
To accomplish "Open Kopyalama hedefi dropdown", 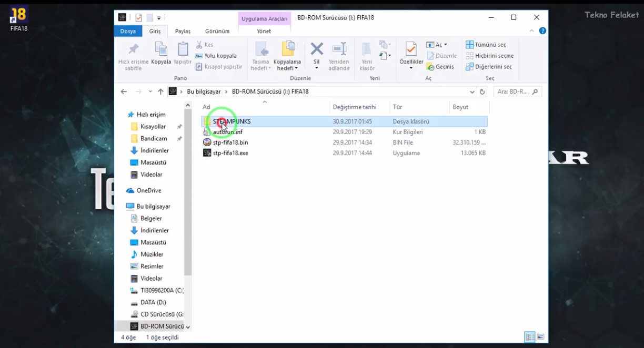I will click(x=287, y=56).
